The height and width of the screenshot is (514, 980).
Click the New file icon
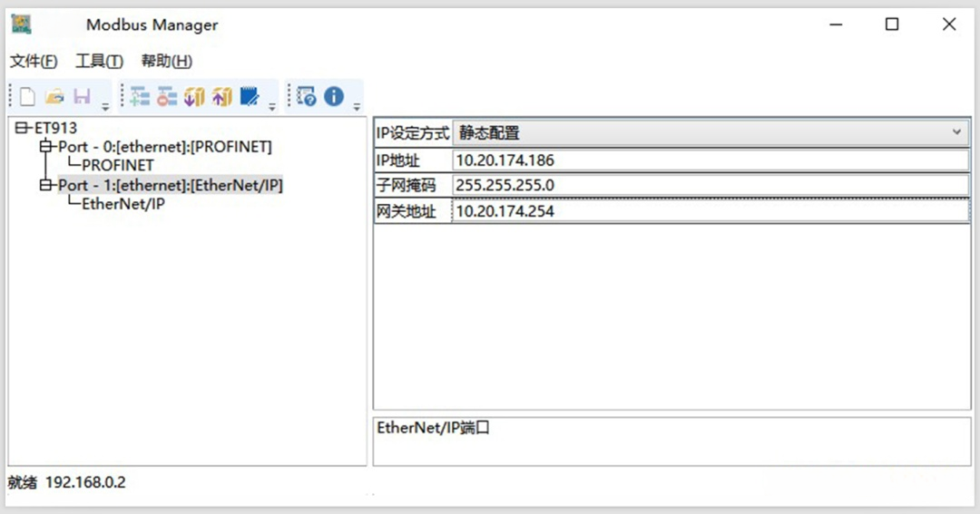click(x=27, y=97)
